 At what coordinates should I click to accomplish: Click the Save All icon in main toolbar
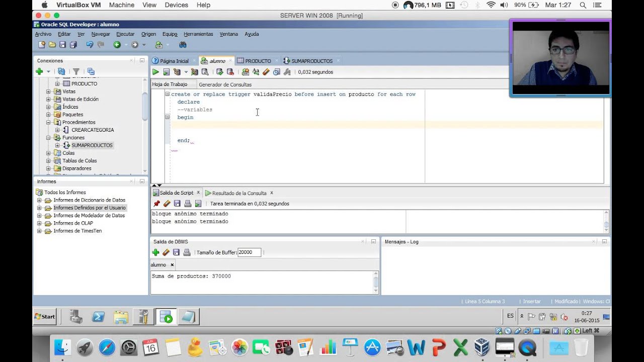point(73,45)
